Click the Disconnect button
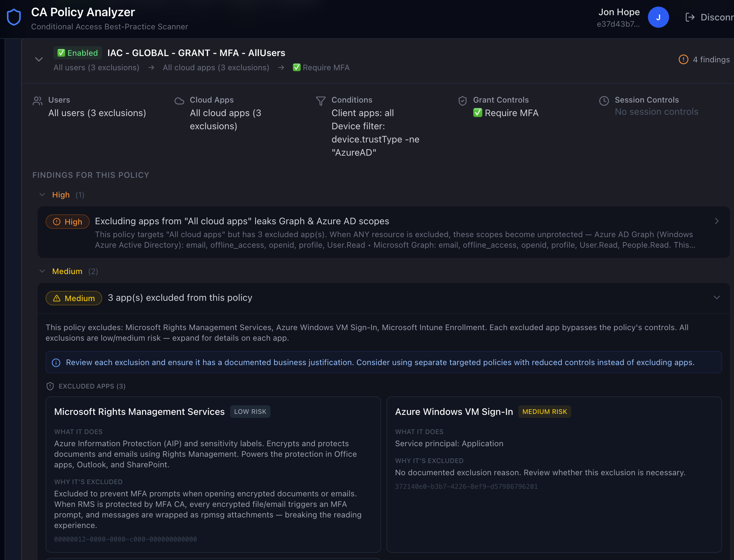This screenshot has width=734, height=560. 709,17
